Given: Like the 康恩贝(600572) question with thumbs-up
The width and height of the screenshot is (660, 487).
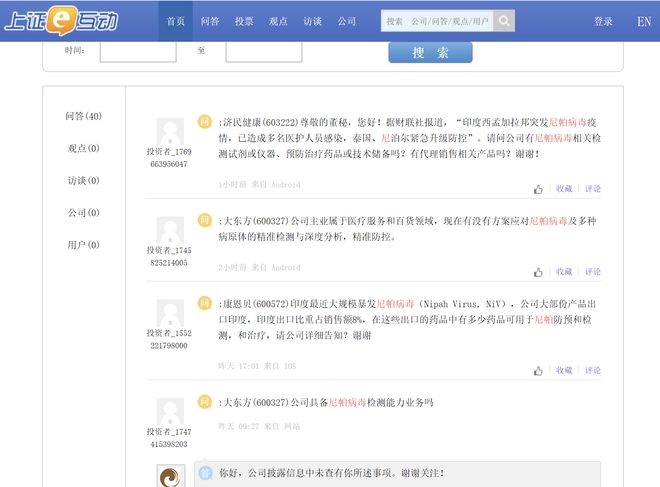Looking at the screenshot, I should tap(538, 371).
